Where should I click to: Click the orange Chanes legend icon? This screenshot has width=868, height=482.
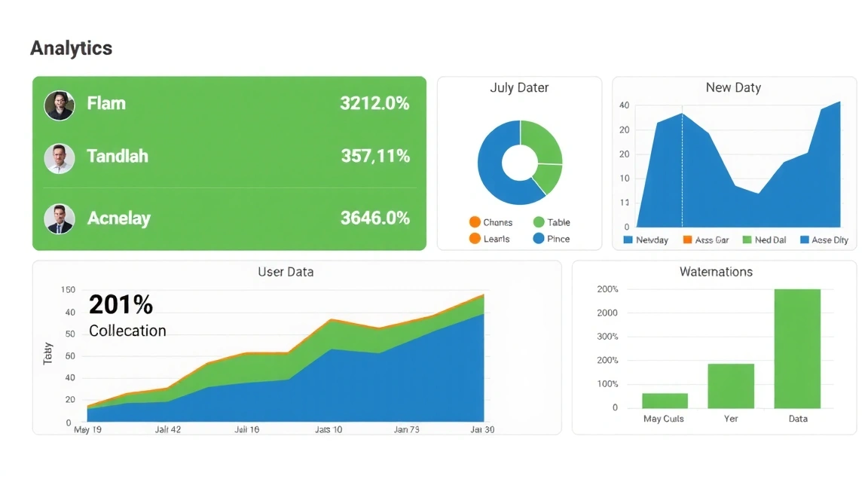point(476,222)
